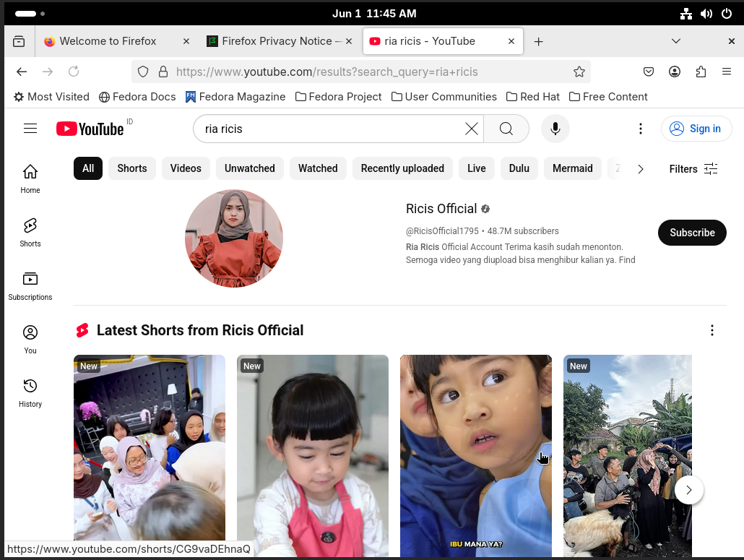744x560 pixels.
Task: Open History in the sidebar
Action: point(30,393)
